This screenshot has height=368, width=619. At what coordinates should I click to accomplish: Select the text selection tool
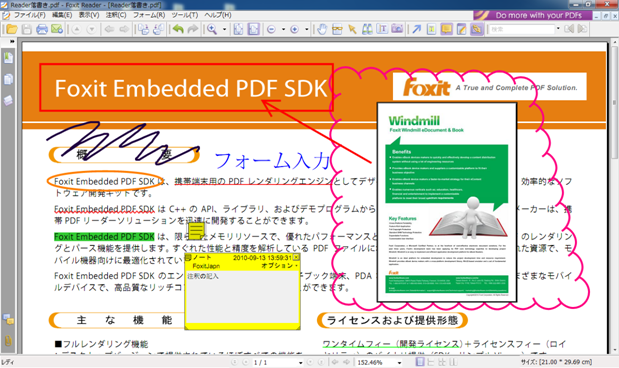[x=382, y=29]
